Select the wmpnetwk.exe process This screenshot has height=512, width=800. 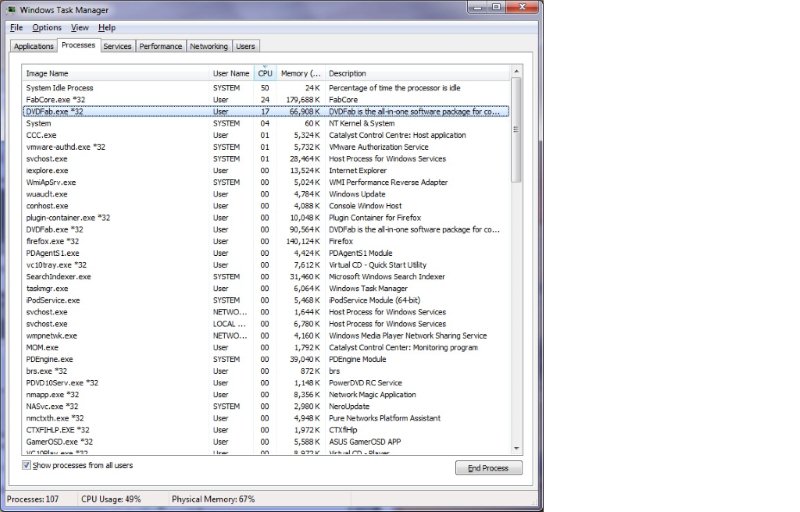click(x=266, y=336)
